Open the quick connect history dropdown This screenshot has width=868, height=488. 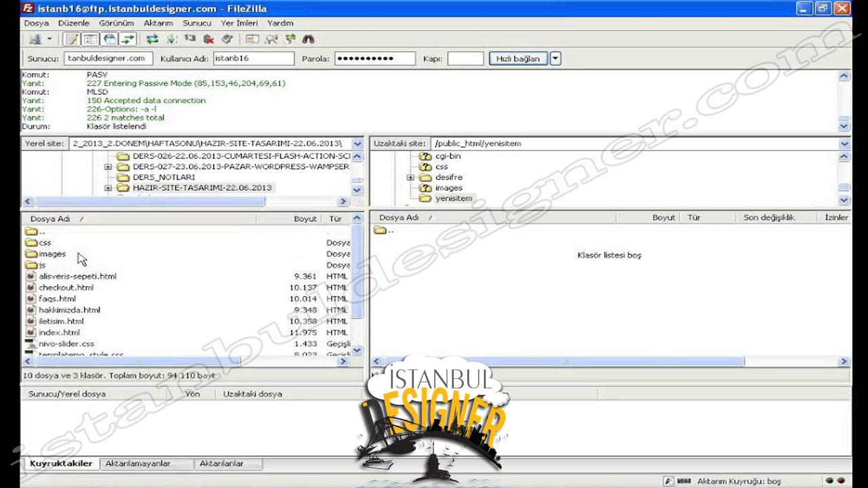pos(555,59)
